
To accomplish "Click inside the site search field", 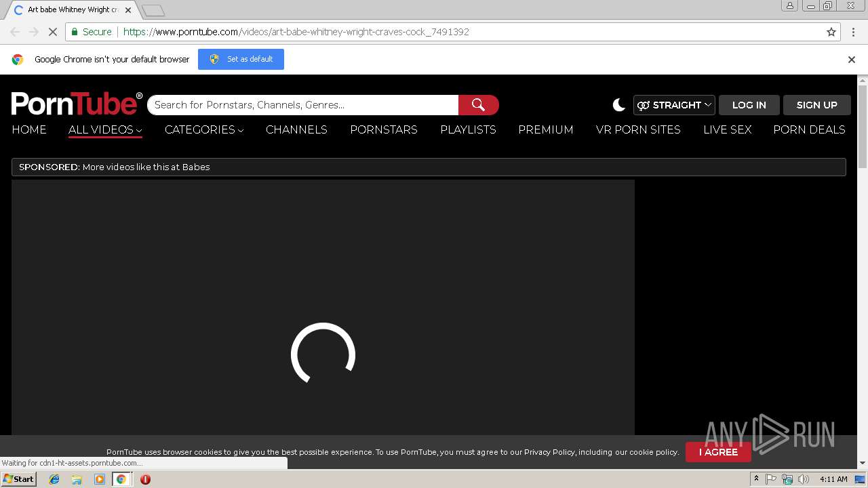I will click(x=303, y=105).
